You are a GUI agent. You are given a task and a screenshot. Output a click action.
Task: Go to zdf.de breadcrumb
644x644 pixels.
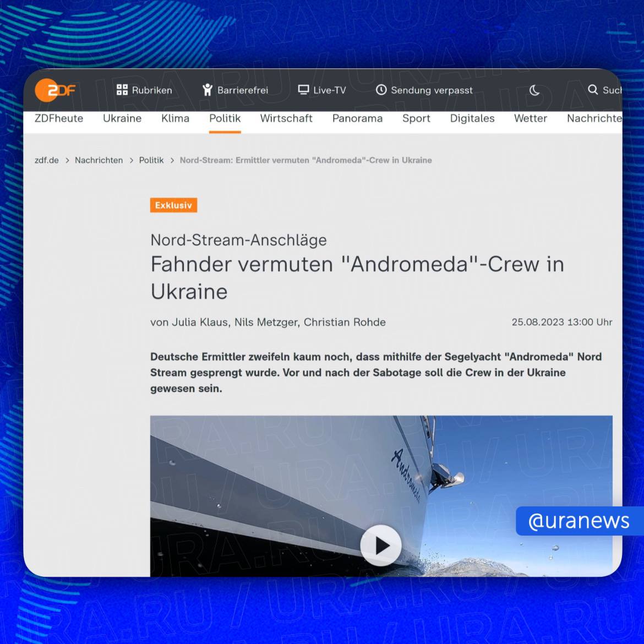(x=46, y=160)
